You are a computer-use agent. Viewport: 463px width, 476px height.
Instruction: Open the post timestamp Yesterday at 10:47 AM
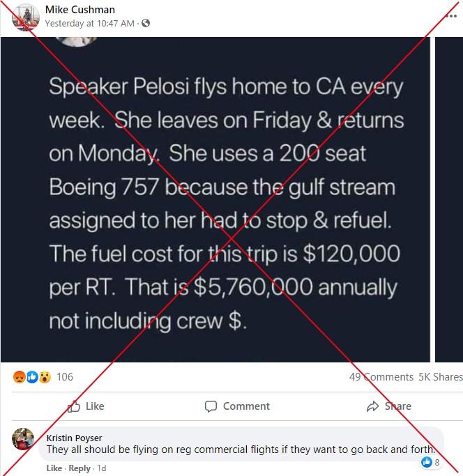90,24
